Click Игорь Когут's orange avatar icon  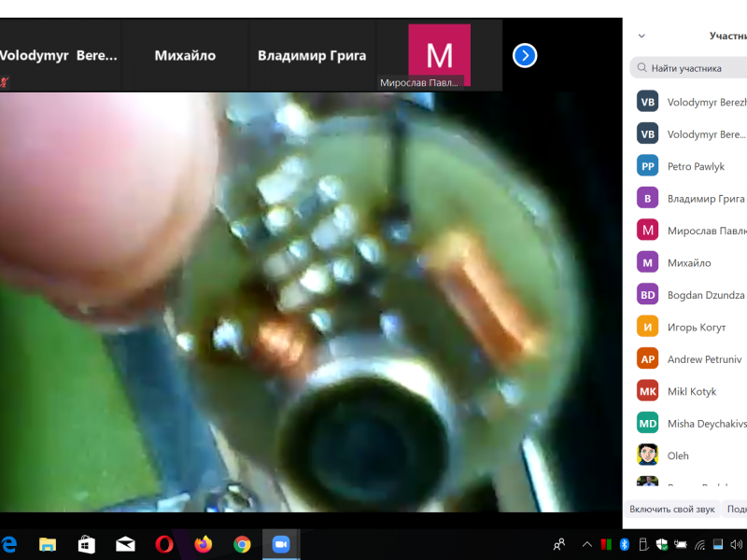(x=647, y=327)
